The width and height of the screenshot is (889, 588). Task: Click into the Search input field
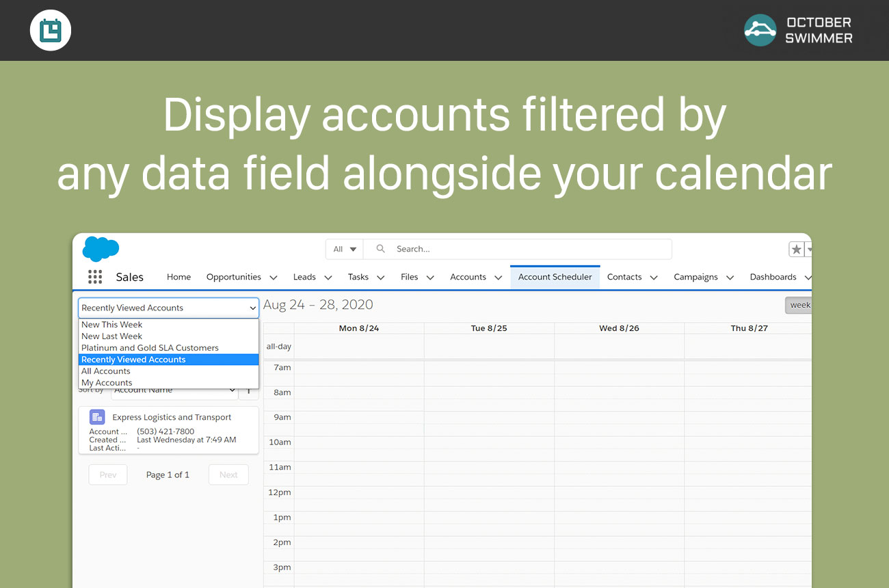[x=527, y=249]
